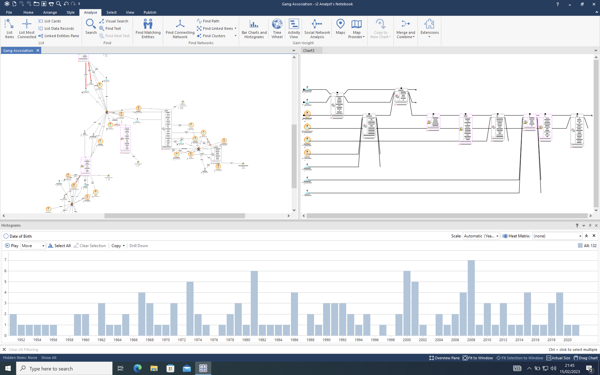The height and width of the screenshot is (375, 600).
Task: Open List Data Records
Action: (x=56, y=28)
